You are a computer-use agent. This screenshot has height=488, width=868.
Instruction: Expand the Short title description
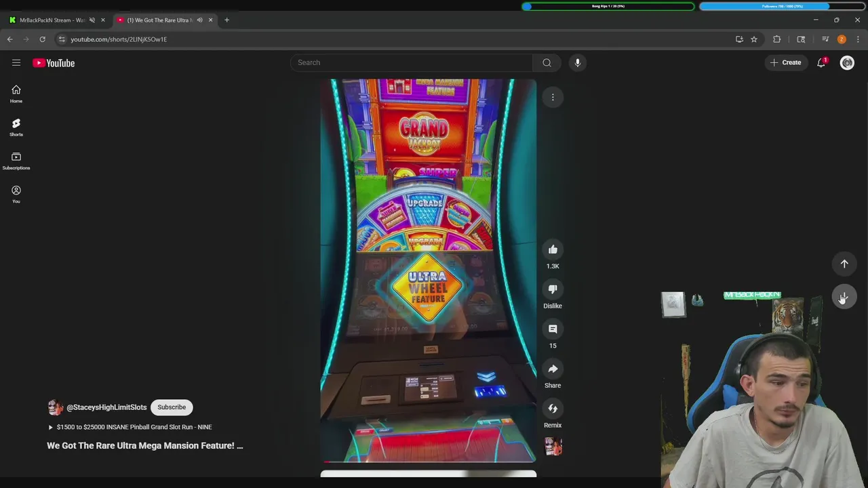coord(144,445)
